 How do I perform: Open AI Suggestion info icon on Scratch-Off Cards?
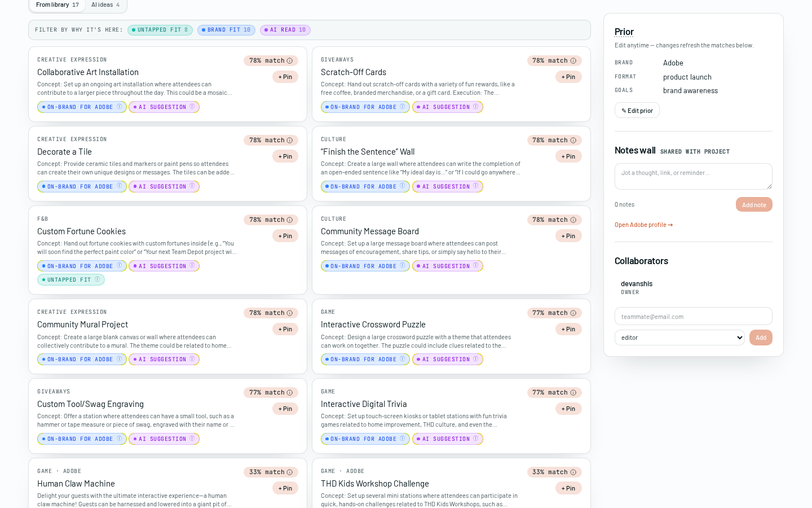475,107
